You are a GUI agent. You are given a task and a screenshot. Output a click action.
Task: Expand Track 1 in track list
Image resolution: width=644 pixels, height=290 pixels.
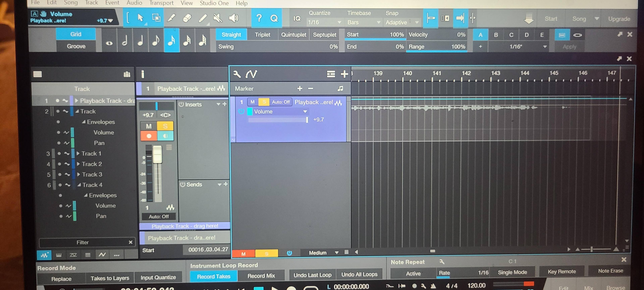pos(78,153)
